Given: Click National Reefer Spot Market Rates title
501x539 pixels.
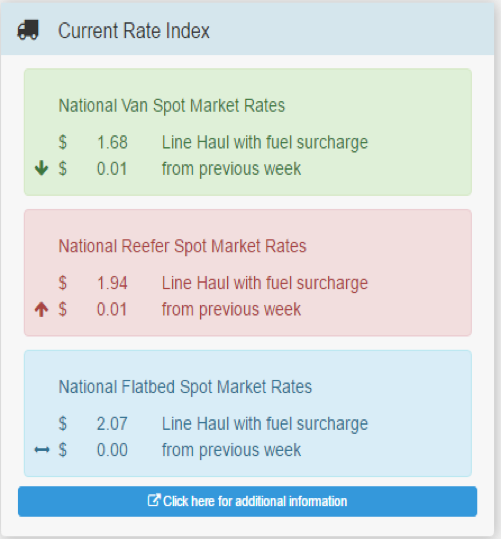Looking at the screenshot, I should coord(182,246).
